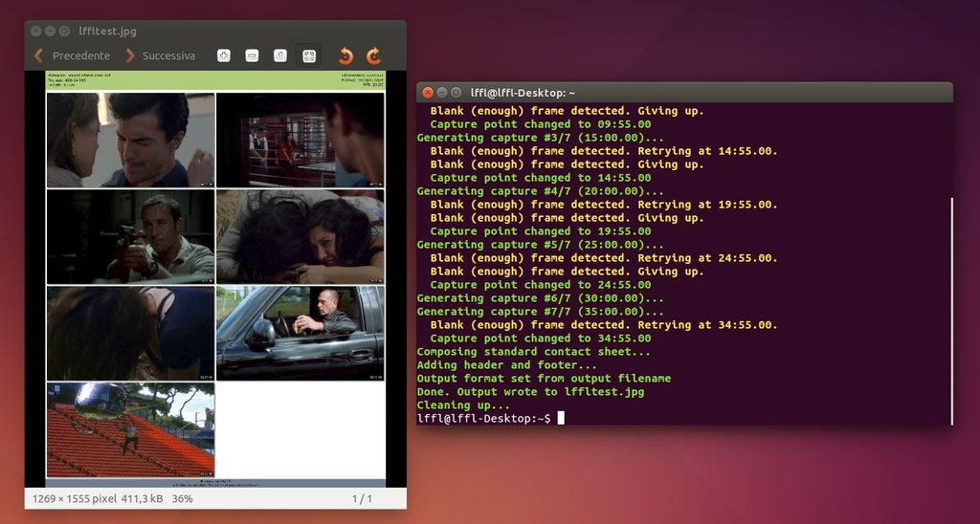This screenshot has width=980, height=524.
Task: Click the 'Retrying at 34:55.00.' line
Action: click(604, 325)
